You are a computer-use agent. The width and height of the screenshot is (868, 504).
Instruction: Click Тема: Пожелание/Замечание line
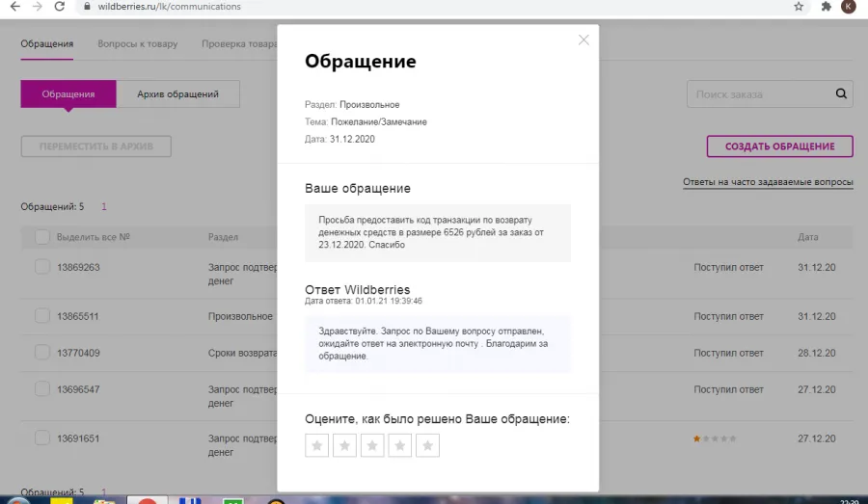[366, 121]
